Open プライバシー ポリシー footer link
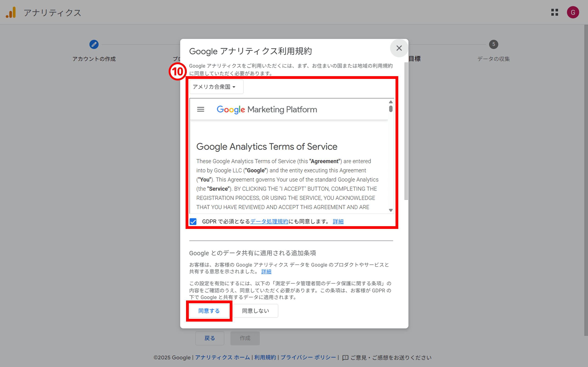 (x=308, y=358)
